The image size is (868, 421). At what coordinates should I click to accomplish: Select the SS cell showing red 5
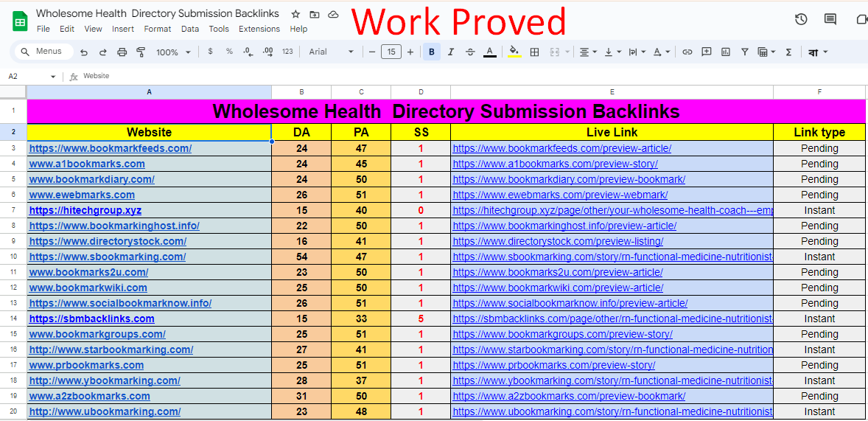click(x=421, y=319)
